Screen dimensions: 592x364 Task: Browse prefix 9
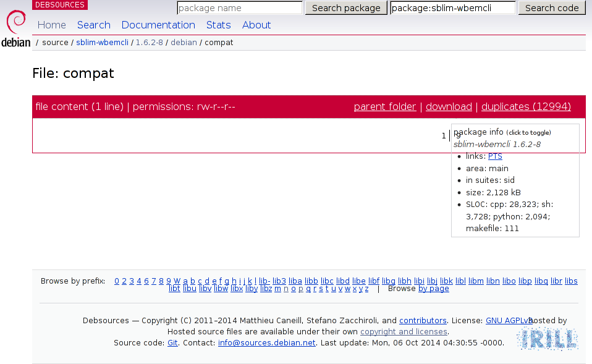coord(168,281)
